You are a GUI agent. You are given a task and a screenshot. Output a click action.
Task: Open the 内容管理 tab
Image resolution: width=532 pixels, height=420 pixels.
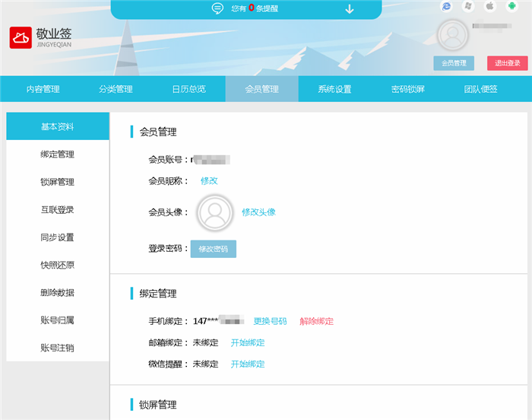43,89
